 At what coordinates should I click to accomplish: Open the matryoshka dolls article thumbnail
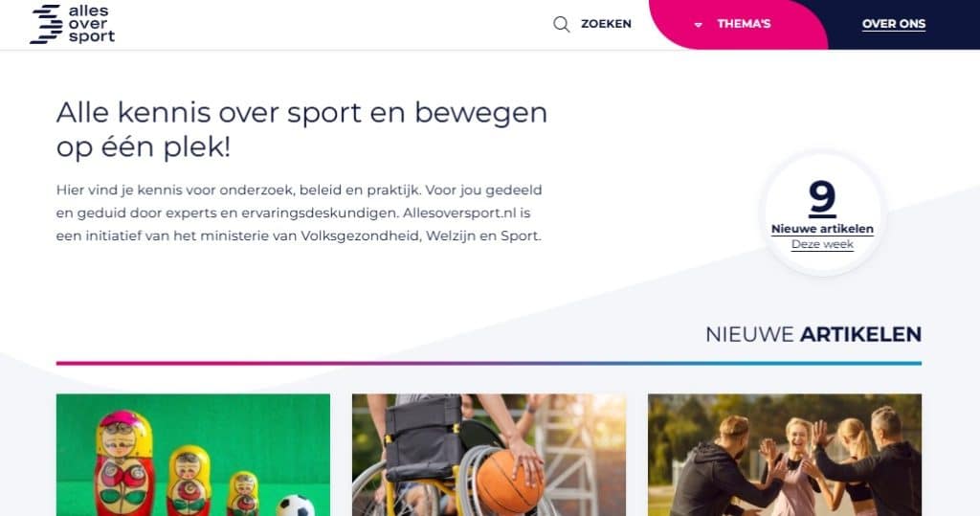[193, 455]
